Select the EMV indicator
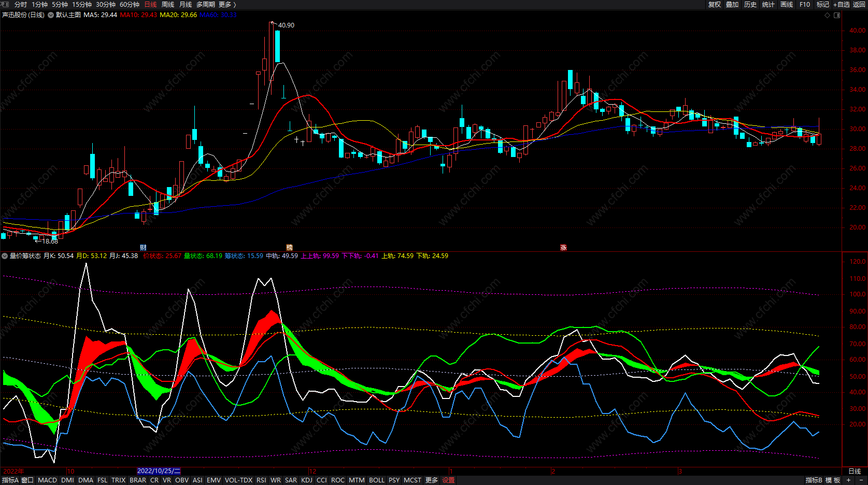868x485 pixels. (214, 480)
